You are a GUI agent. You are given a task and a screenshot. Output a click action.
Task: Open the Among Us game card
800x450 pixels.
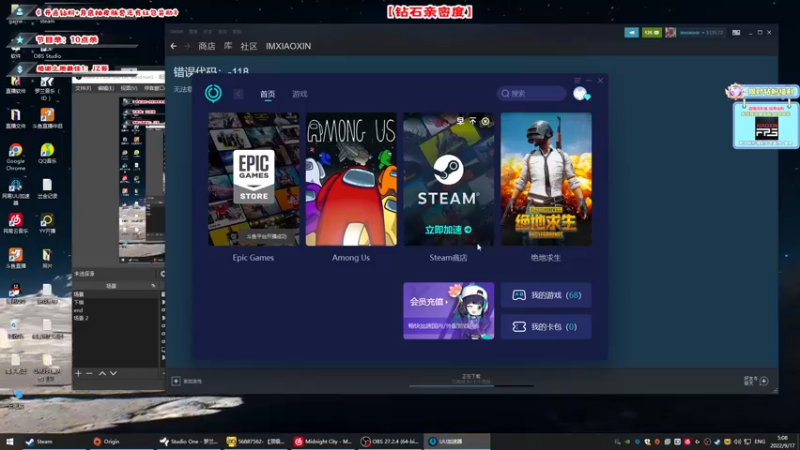pos(351,179)
